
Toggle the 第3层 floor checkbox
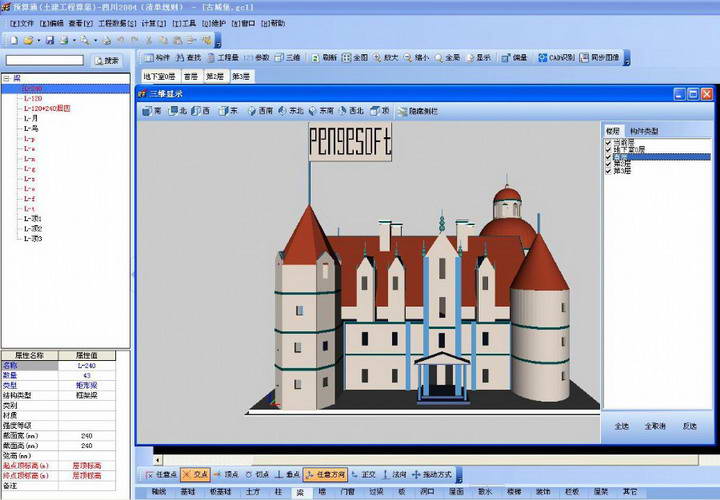(608, 171)
